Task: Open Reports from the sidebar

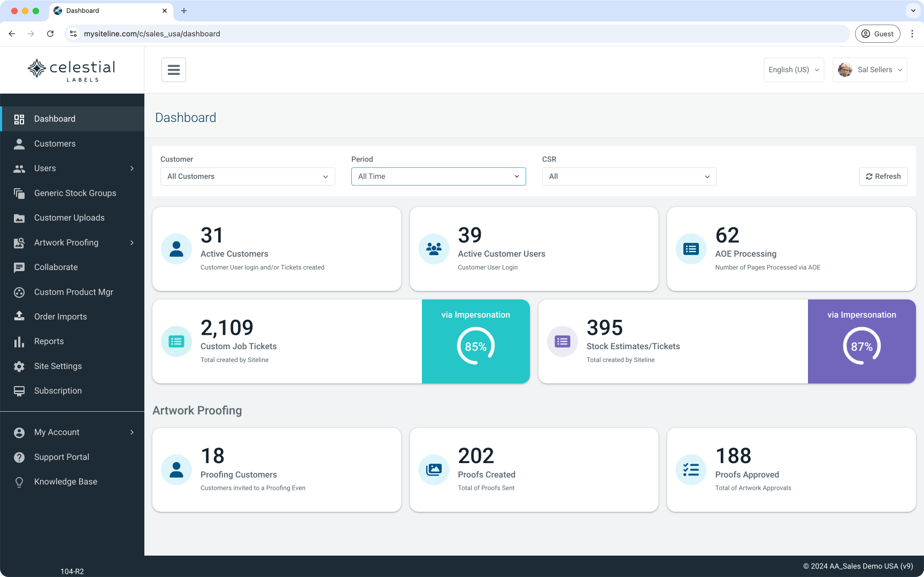Action: click(72, 341)
